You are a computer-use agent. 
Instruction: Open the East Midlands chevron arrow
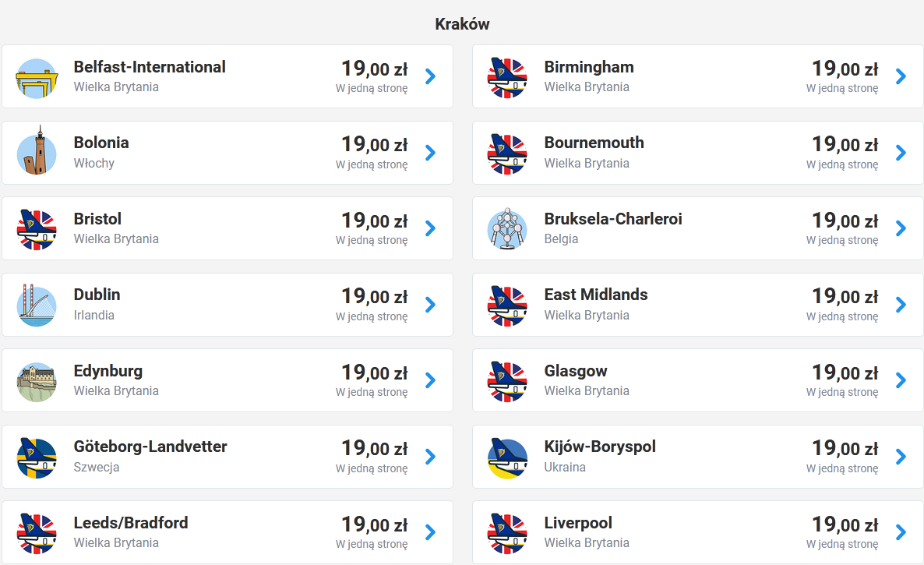click(901, 305)
